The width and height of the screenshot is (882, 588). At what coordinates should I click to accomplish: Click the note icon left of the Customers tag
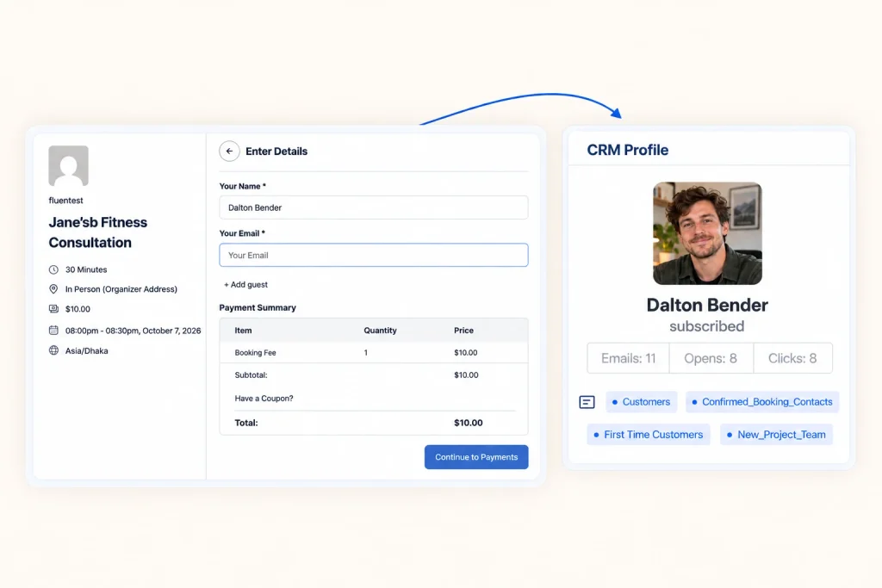[587, 402]
